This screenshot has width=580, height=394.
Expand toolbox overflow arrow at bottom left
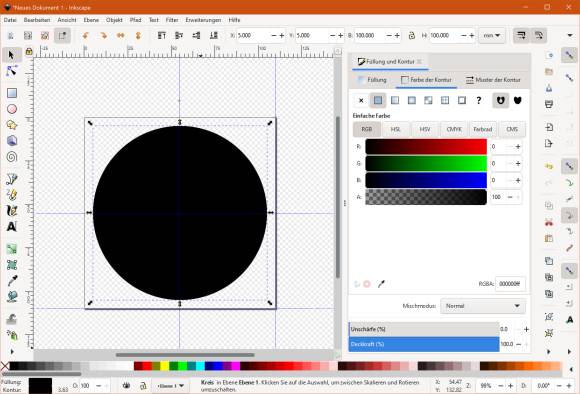(x=12, y=351)
